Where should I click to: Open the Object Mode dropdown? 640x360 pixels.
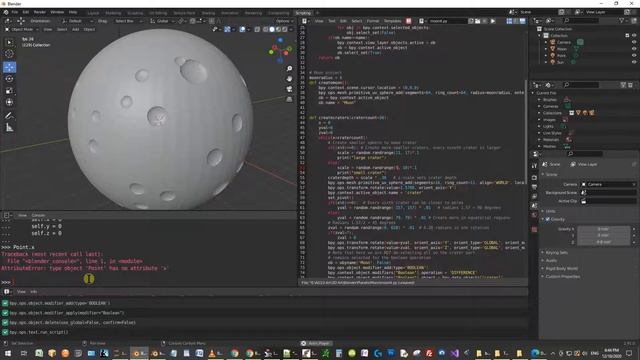click(22, 29)
